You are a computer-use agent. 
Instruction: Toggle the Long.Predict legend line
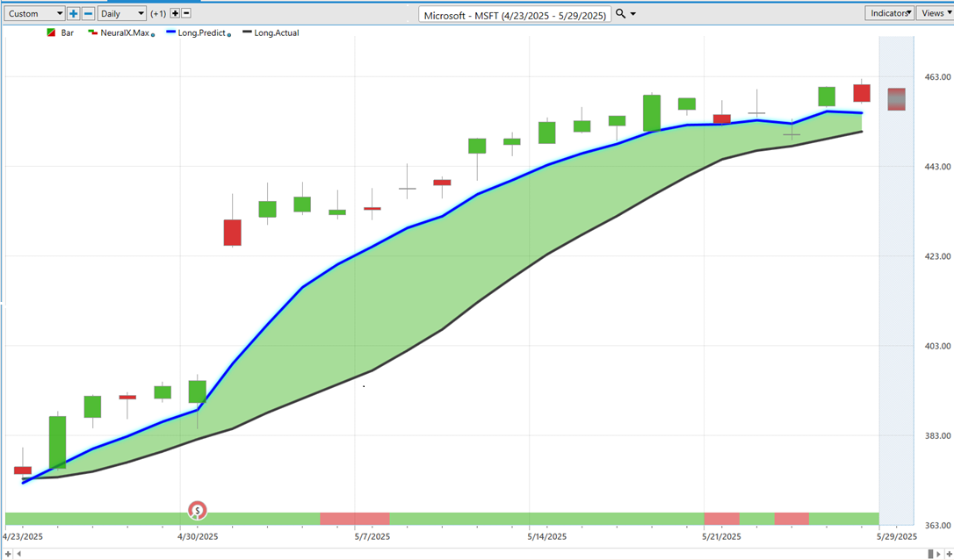tap(199, 32)
